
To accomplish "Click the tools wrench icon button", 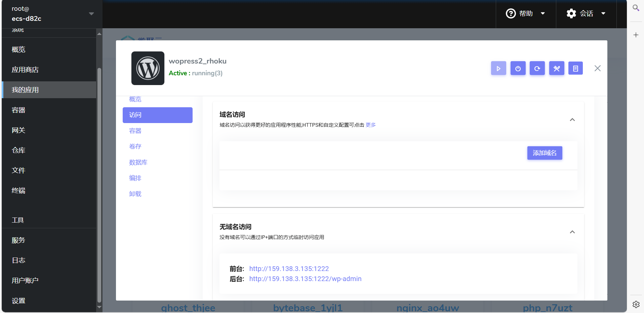I will (x=557, y=68).
